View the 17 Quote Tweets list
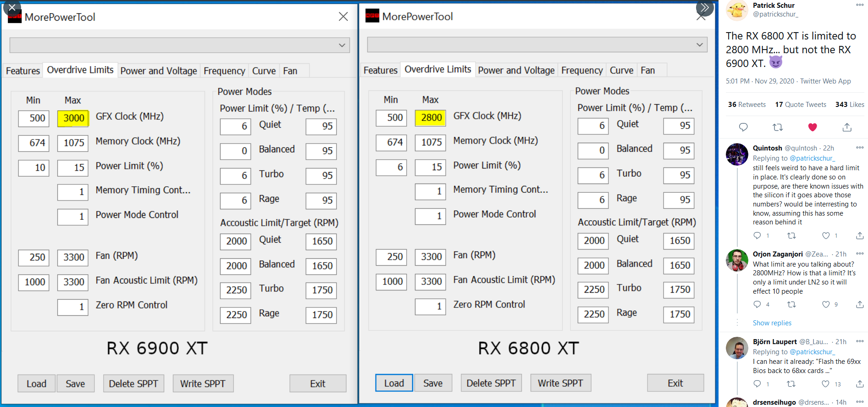Screen dimensions: 868x407 (x=801, y=105)
